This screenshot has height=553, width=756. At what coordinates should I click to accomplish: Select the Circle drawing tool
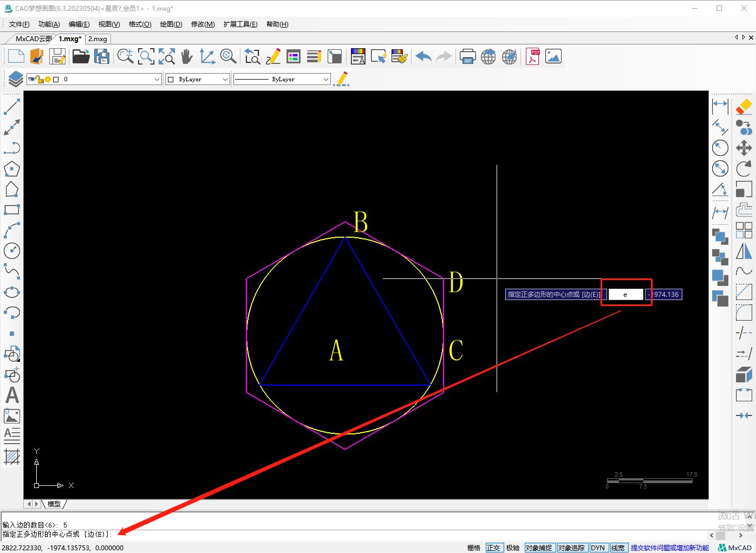(x=12, y=251)
